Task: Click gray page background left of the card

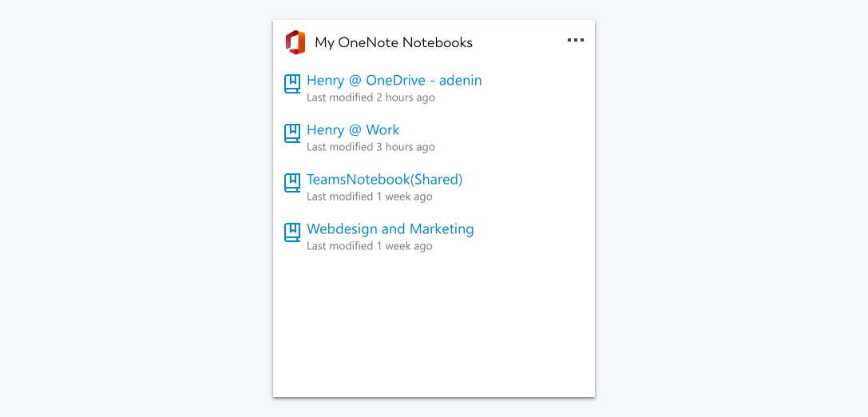Action: [x=136, y=208]
